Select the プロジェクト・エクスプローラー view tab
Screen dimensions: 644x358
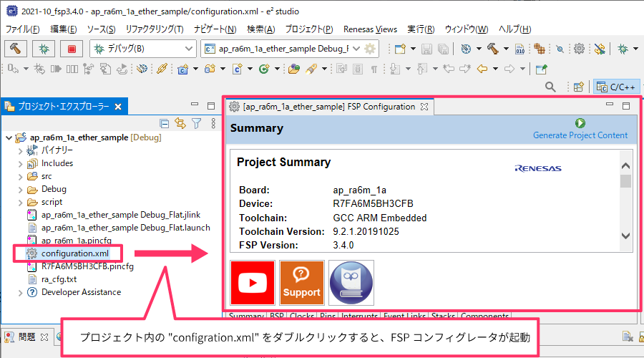pos(64,107)
